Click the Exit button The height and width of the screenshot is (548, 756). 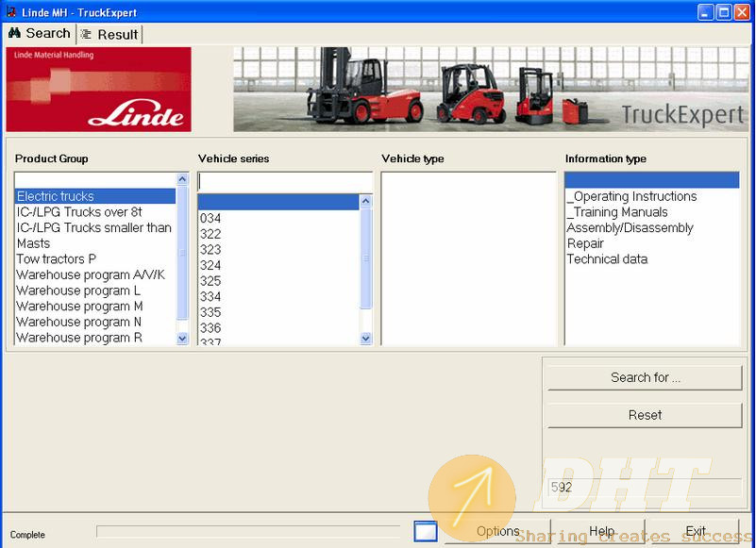[696, 532]
